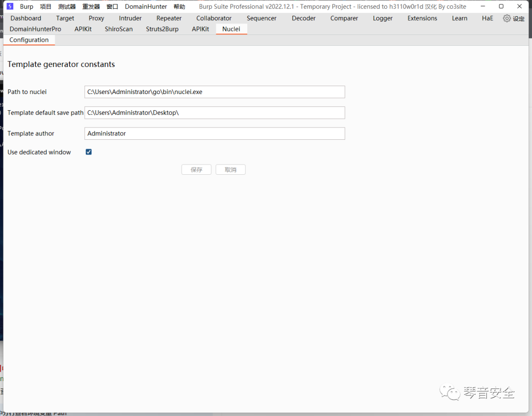Select the Nuclei tab
This screenshot has width=532, height=416.
coord(231,29)
